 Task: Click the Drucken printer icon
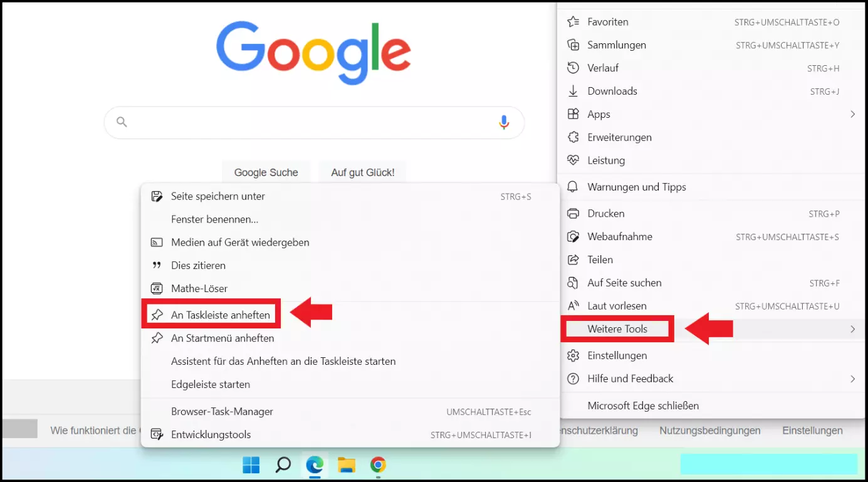tap(573, 214)
